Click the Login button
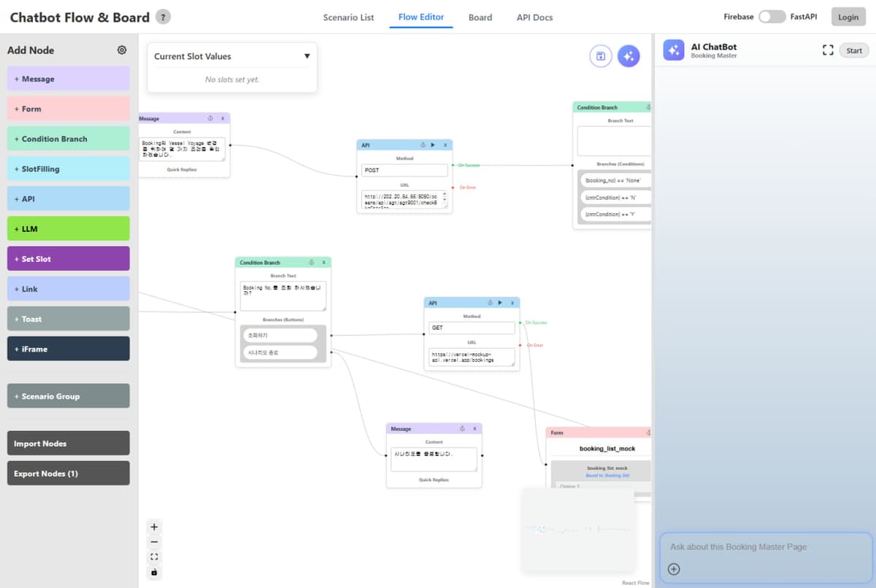This screenshot has width=876, height=588. tap(848, 18)
